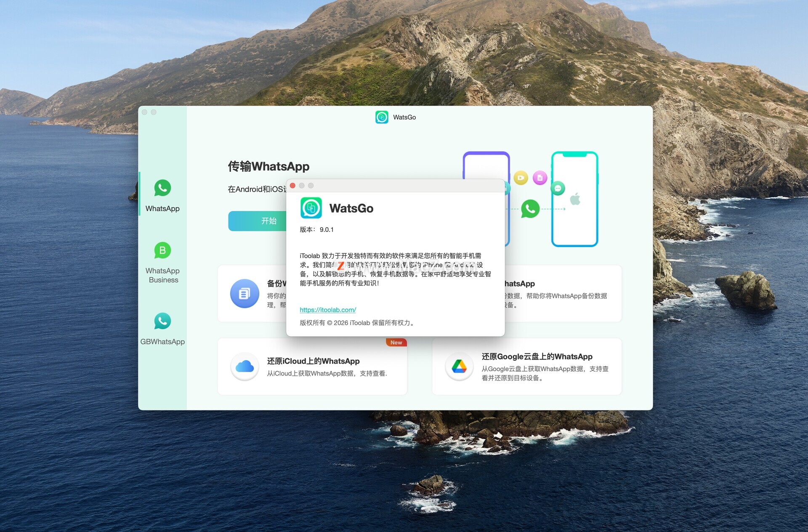Click the Google Drive icon card
Viewport: 808px width, 532px height.
pyautogui.click(x=459, y=367)
